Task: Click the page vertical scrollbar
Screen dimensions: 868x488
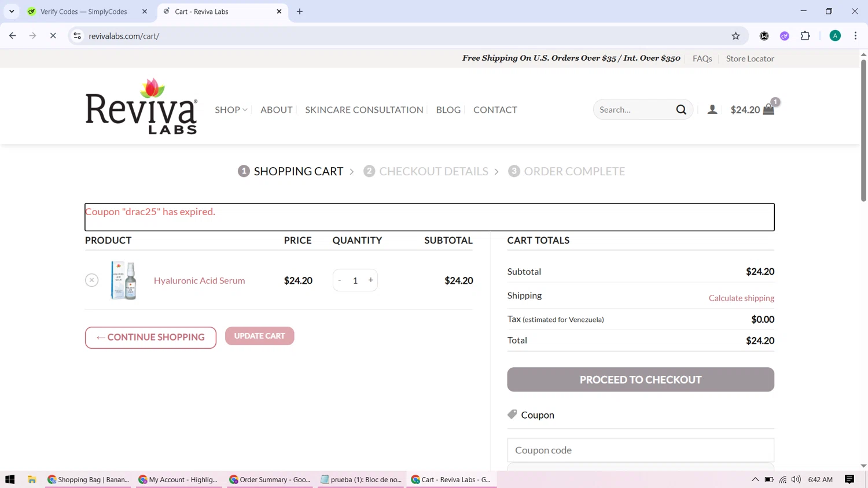Action: pos(863,130)
